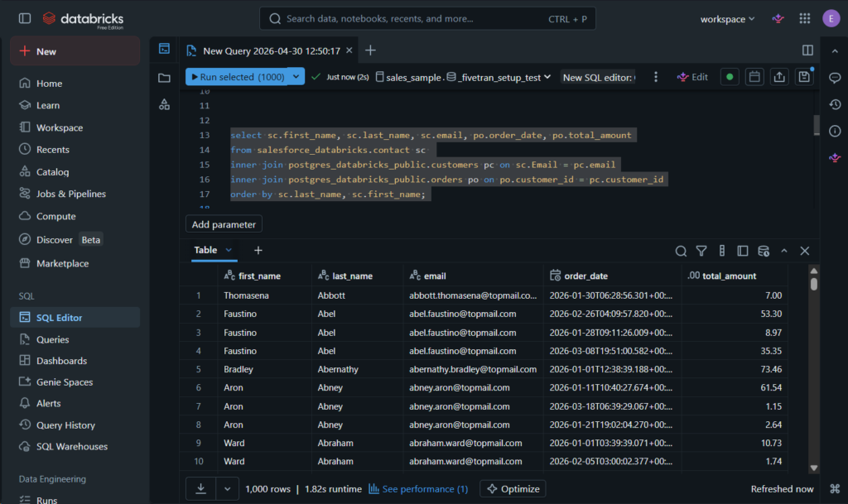Open See performance link
This screenshot has height=504, width=848.
(x=418, y=489)
